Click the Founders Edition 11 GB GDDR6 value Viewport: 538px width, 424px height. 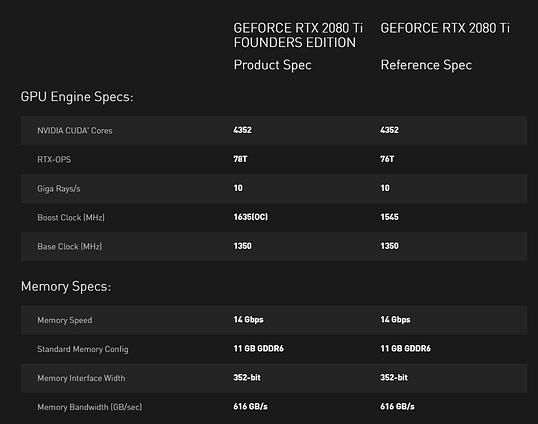tap(258, 349)
